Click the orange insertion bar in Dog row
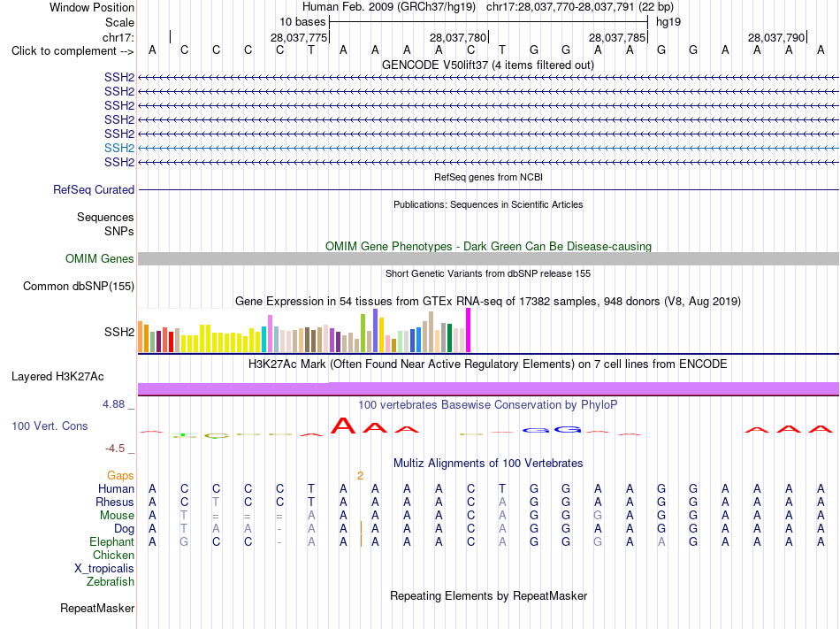The height and width of the screenshot is (629, 840). point(361,528)
